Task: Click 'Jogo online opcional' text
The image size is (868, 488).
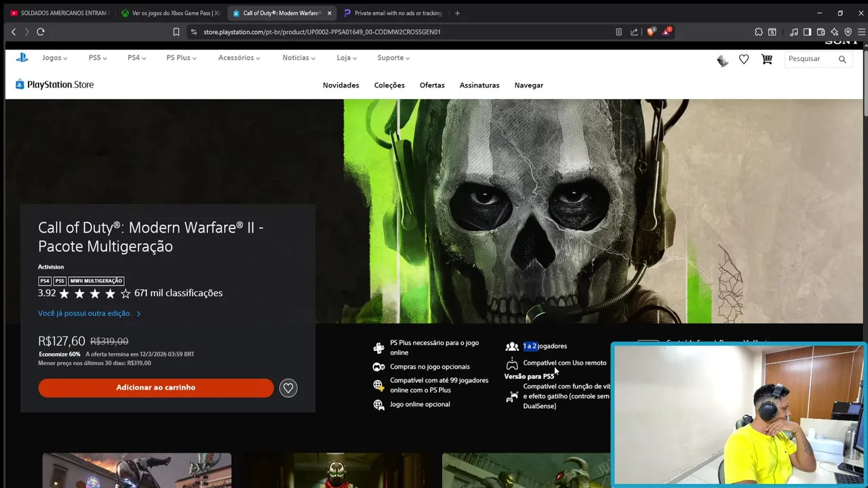Action: coord(420,405)
